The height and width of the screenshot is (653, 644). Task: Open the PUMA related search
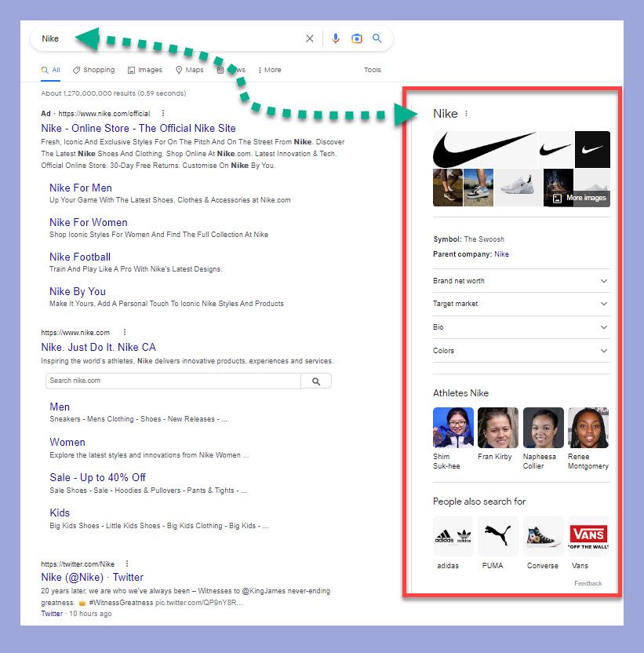(x=498, y=542)
